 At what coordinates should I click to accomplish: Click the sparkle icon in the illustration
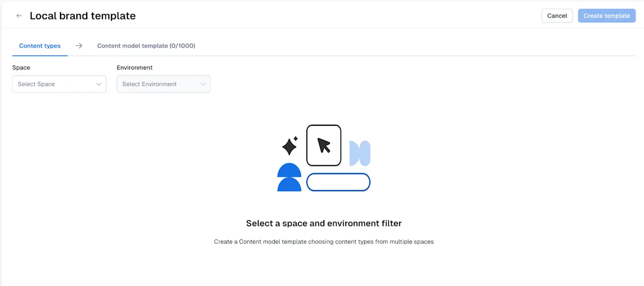click(x=289, y=145)
